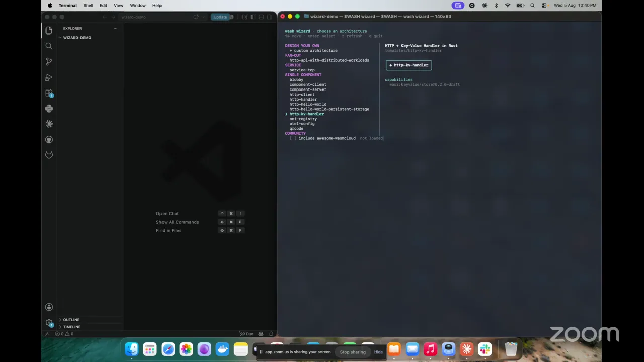
Task: Open the Copilot chat dropdown arrow
Action: [x=203, y=17]
